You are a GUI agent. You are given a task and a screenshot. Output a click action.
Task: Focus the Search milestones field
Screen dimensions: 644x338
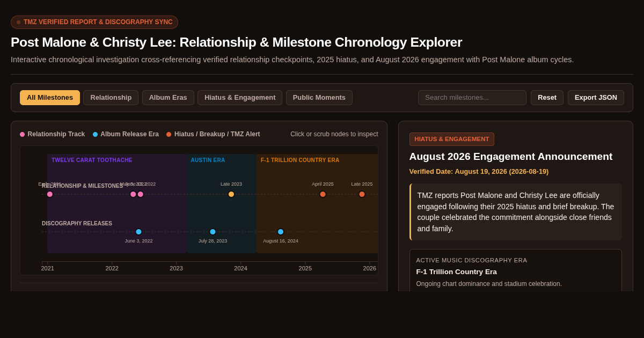click(472, 98)
